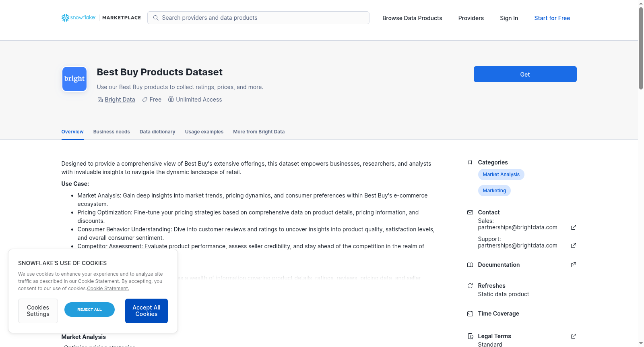Screen dimensions: 644x347
Task: Click the page vertical scrollbar thumb
Action: click(x=641, y=48)
